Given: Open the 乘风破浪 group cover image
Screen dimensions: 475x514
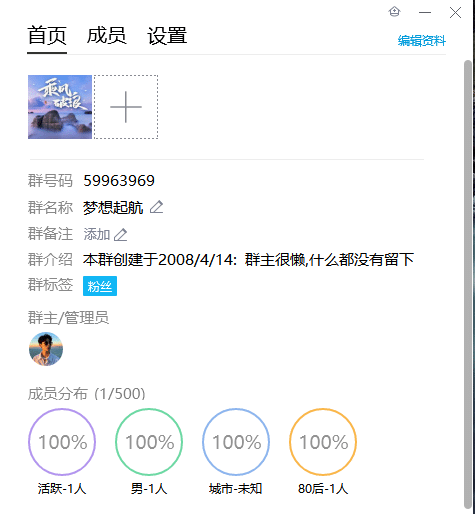Looking at the screenshot, I should [60, 107].
